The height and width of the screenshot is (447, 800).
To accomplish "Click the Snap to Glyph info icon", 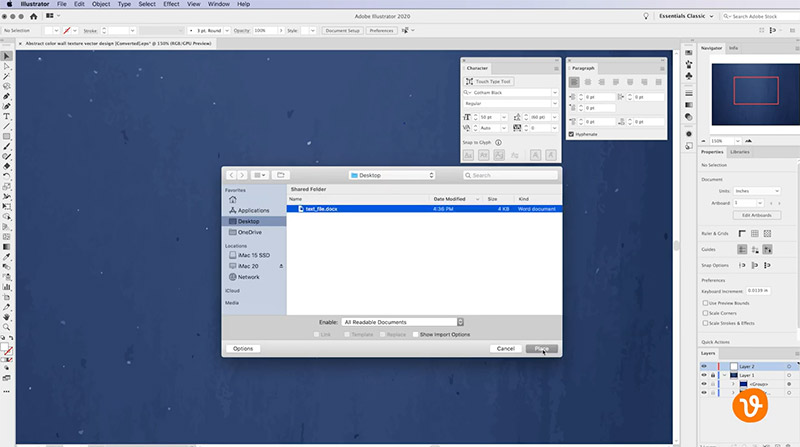I will [x=498, y=143].
